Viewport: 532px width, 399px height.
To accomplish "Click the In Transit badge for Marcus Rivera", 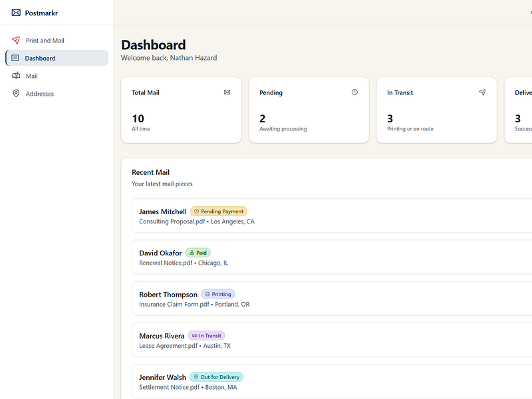I will tap(206, 336).
